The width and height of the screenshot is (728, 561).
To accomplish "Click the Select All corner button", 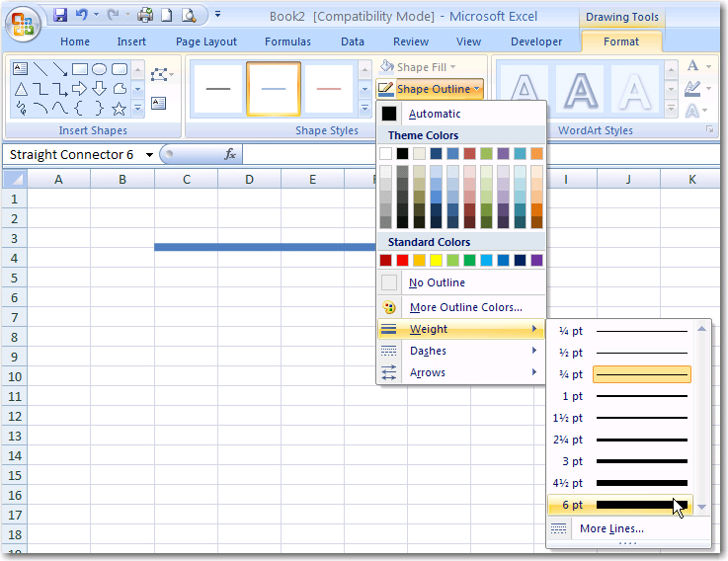I will pyautogui.click(x=15, y=179).
